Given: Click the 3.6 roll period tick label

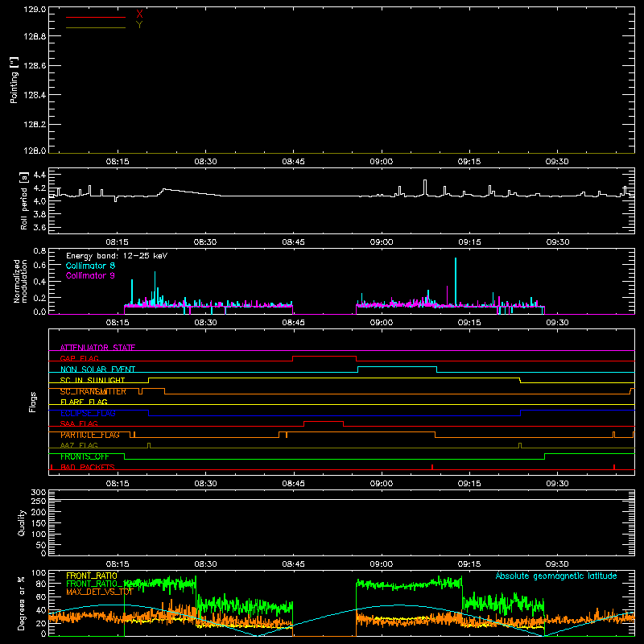Looking at the screenshot, I should (39, 227).
